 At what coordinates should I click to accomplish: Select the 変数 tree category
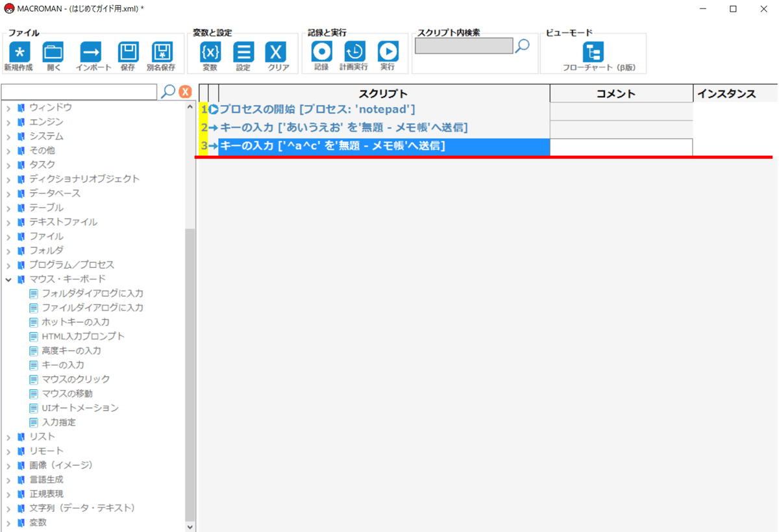38,522
